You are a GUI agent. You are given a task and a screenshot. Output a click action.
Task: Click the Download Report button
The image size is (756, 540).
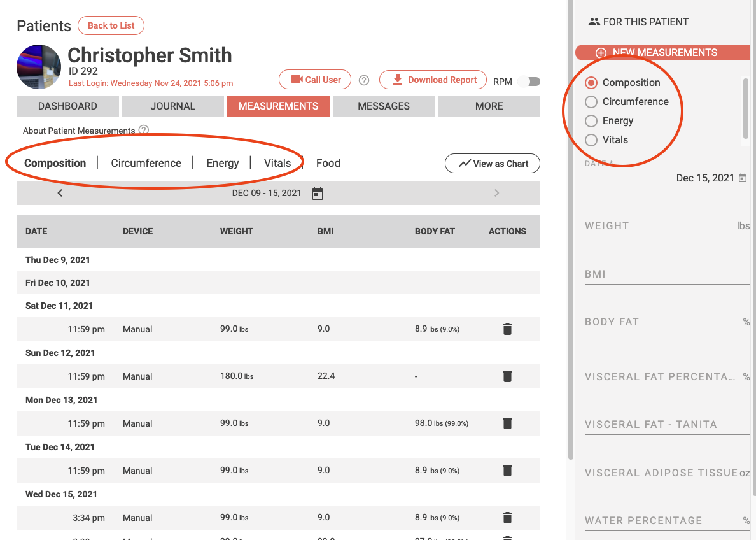pyautogui.click(x=433, y=80)
